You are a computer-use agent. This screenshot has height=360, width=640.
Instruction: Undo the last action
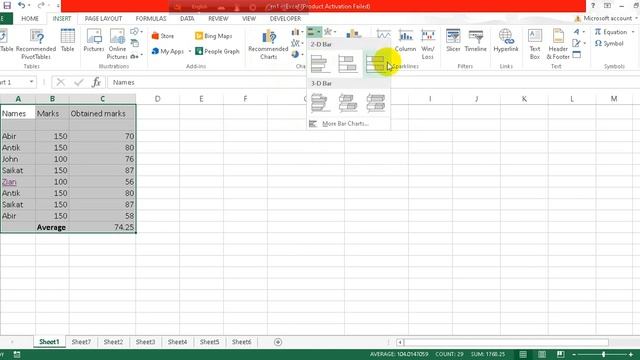coord(22,6)
